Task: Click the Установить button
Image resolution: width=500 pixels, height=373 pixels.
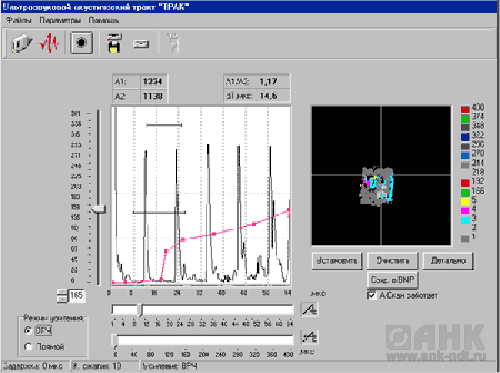Action: tap(337, 261)
